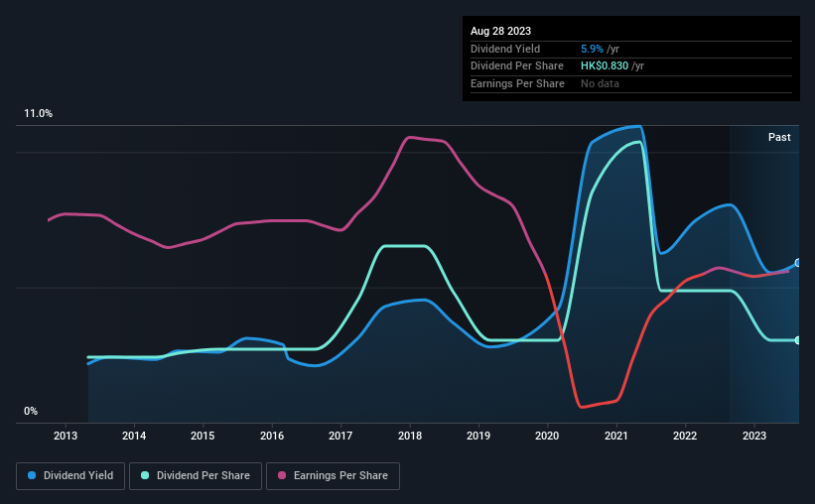815x504 pixels.
Task: Click the blue Dividend Yield legend dot
Action: [x=32, y=475]
